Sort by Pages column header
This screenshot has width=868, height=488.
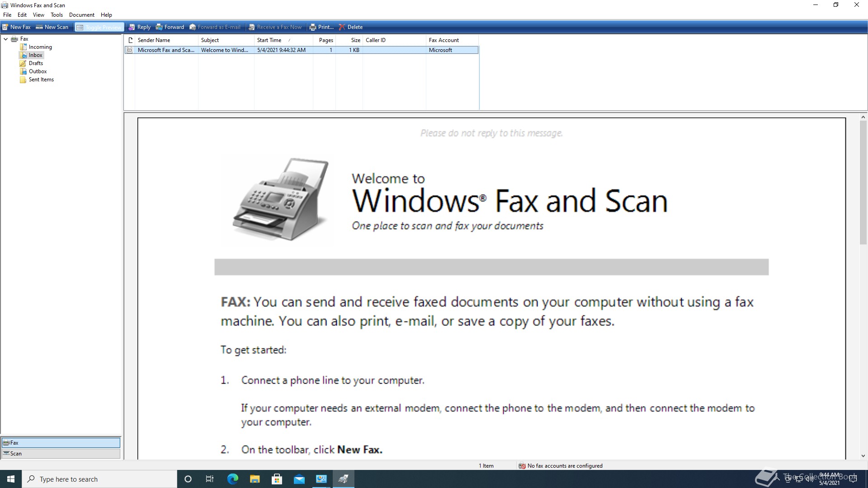click(x=325, y=40)
